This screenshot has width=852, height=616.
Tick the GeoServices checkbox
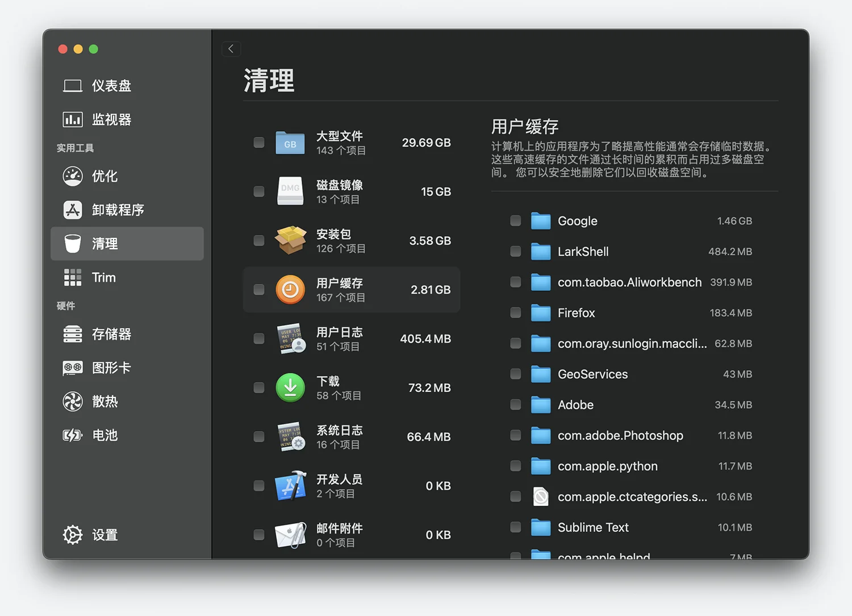[x=516, y=374]
